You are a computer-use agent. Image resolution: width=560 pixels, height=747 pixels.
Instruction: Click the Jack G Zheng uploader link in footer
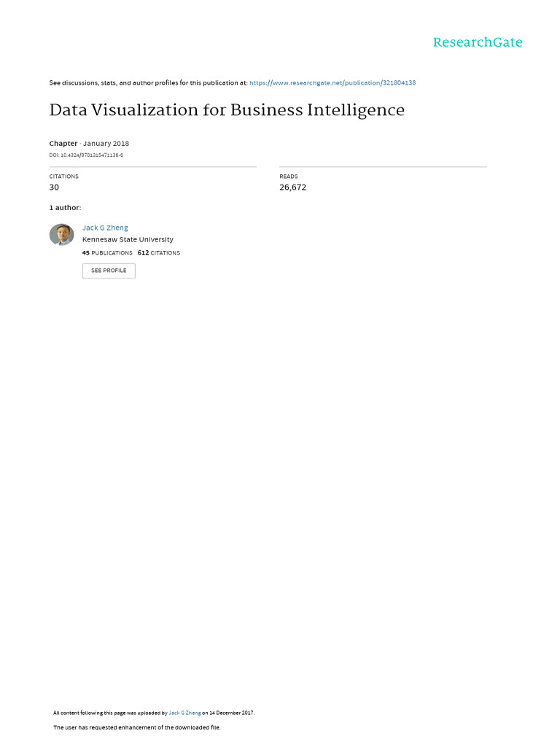184,713
